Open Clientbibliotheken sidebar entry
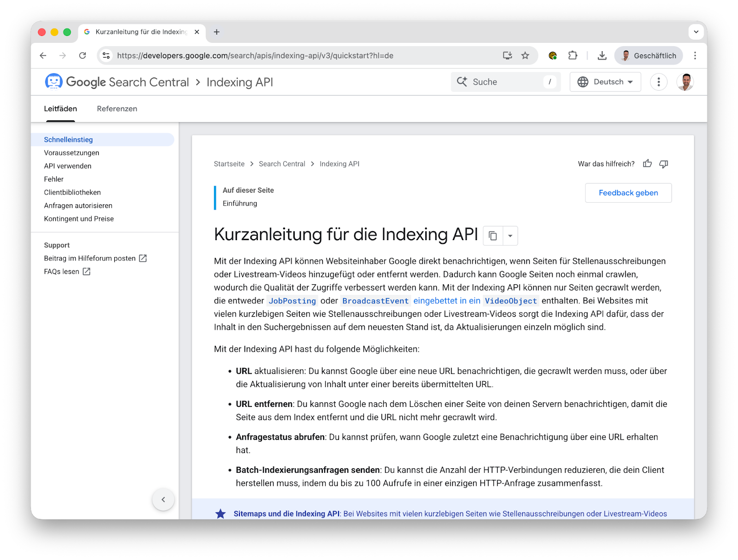The height and width of the screenshot is (560, 738). (72, 193)
